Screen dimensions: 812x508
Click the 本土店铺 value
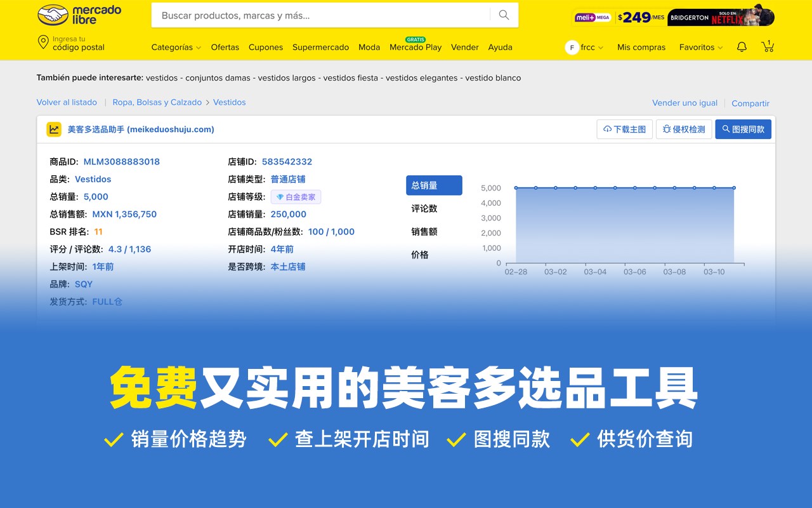click(x=288, y=267)
